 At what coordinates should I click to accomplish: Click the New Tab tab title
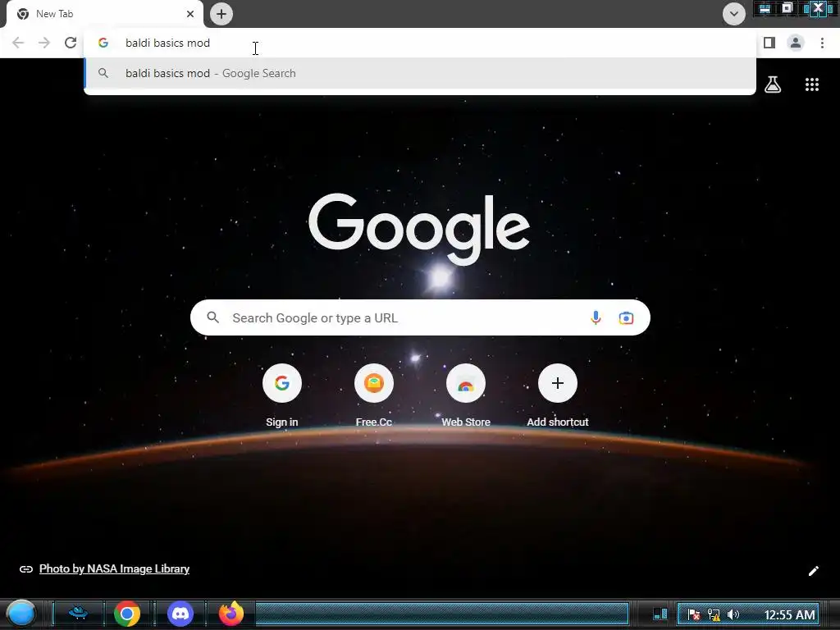tap(55, 14)
